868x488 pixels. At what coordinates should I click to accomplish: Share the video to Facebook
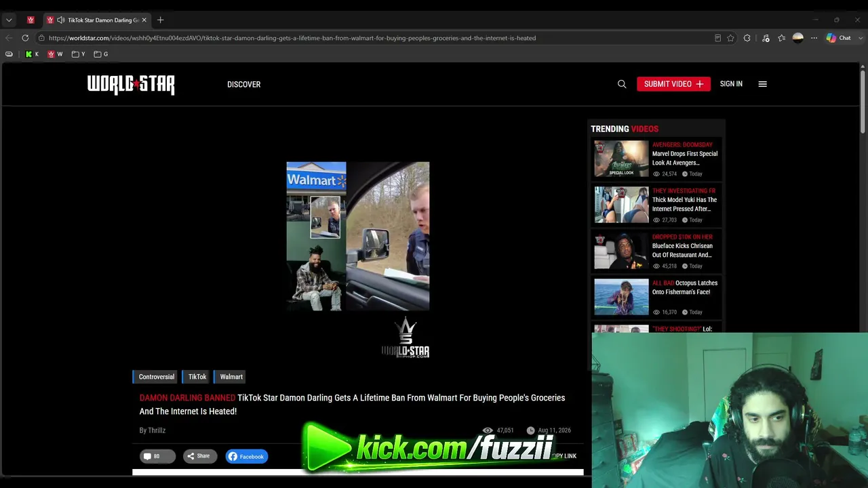click(x=247, y=456)
